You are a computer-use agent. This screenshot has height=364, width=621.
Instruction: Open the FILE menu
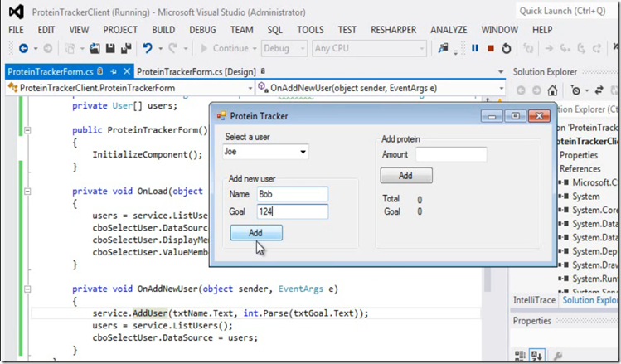click(x=16, y=30)
